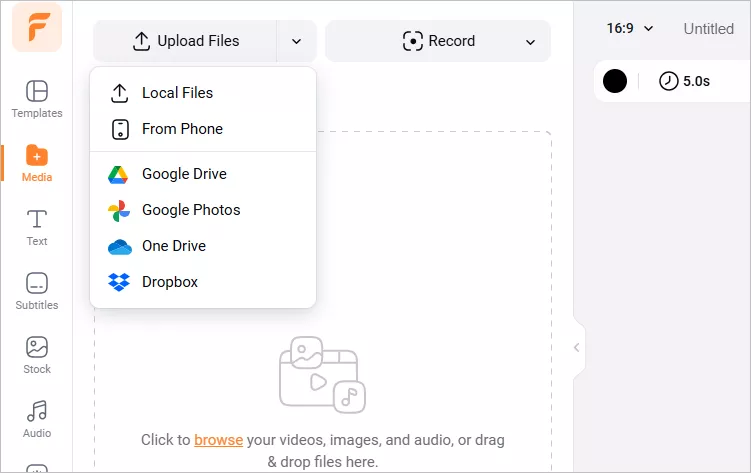
Task: Select the Media sidebar tab
Action: coord(37,163)
